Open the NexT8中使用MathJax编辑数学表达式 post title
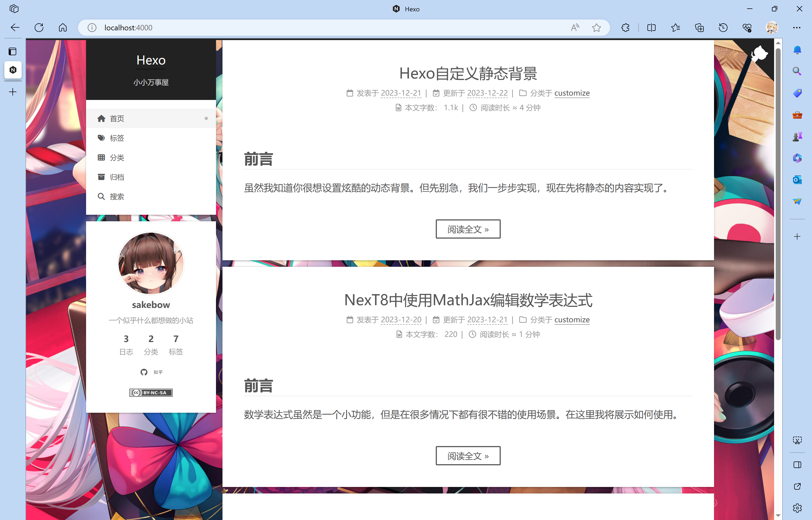This screenshot has width=812, height=520. [468, 300]
